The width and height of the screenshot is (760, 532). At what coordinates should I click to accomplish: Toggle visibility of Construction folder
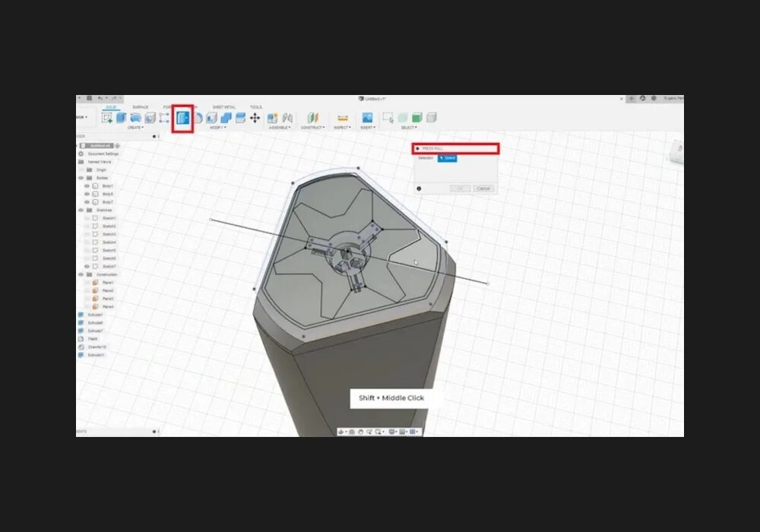point(81,274)
